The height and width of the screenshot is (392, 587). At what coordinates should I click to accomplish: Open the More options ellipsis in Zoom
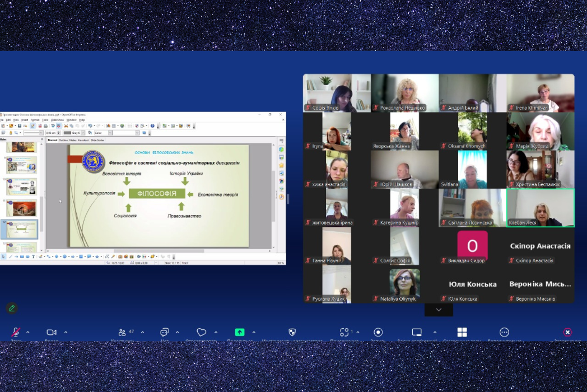tap(504, 332)
